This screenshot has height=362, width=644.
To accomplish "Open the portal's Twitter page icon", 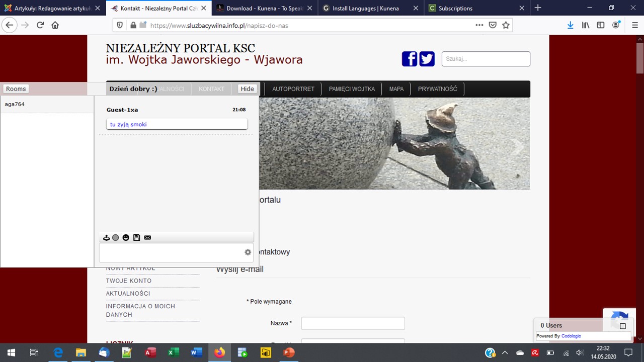I will pos(427,59).
